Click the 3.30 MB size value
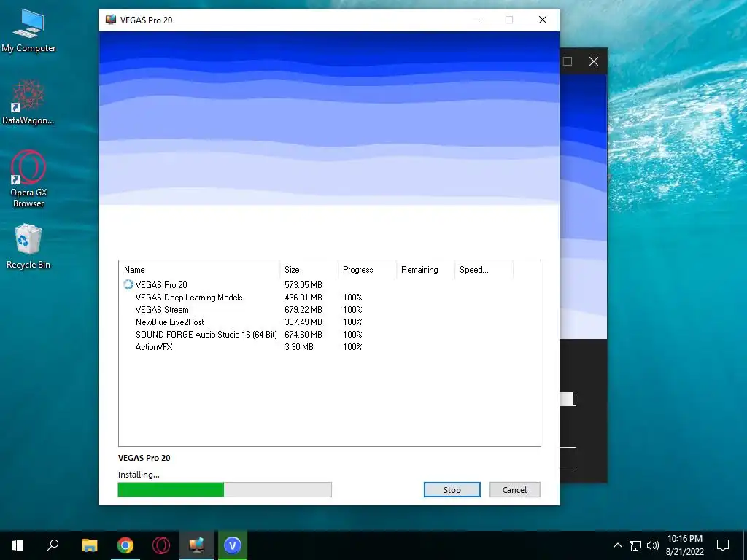Screen dimensions: 747x560 pyautogui.click(x=299, y=346)
